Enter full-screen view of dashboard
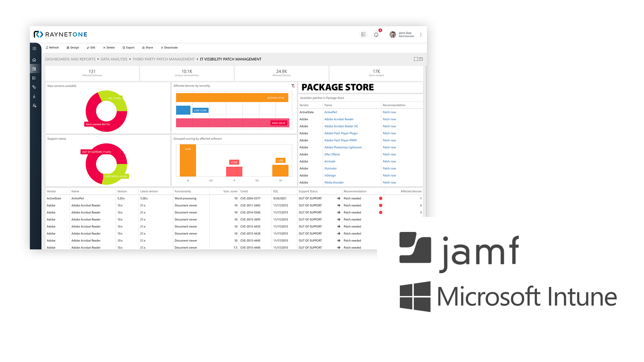The width and height of the screenshot is (644, 362). pos(416,59)
